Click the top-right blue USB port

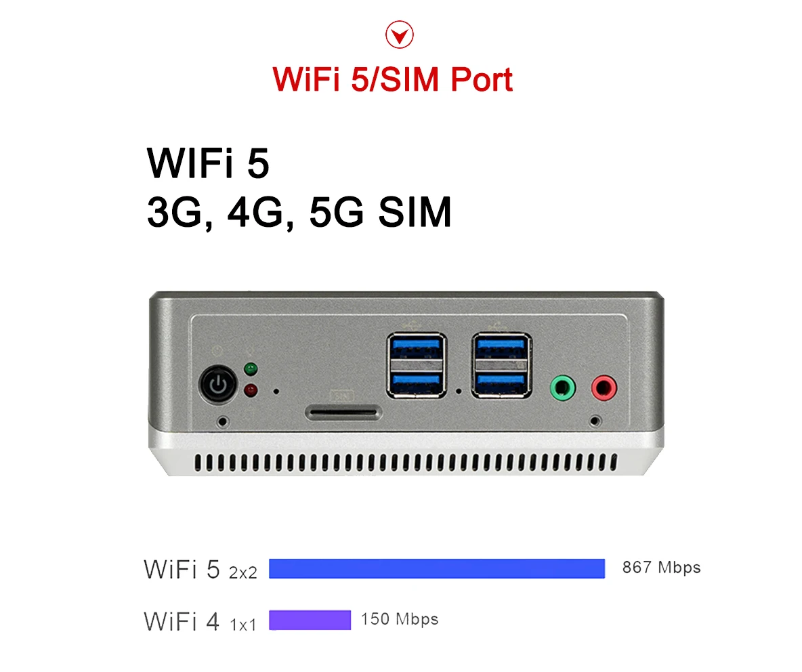[501, 347]
